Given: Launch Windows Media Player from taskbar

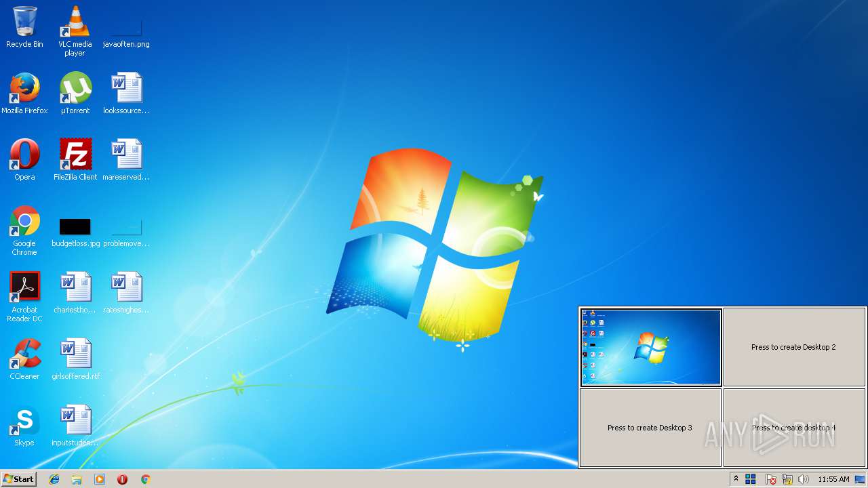Looking at the screenshot, I should (100, 479).
